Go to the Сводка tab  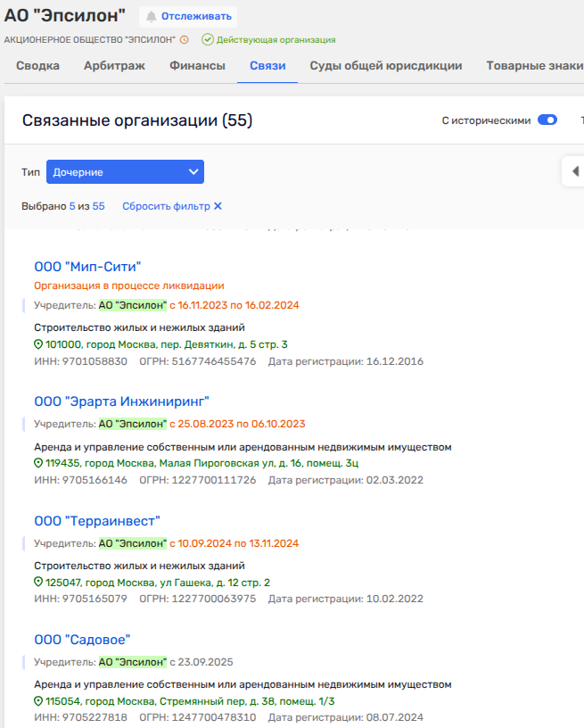pyautogui.click(x=38, y=66)
